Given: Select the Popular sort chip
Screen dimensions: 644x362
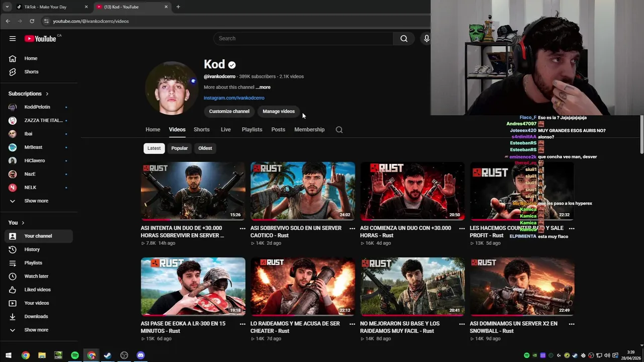Looking at the screenshot, I should (x=179, y=148).
